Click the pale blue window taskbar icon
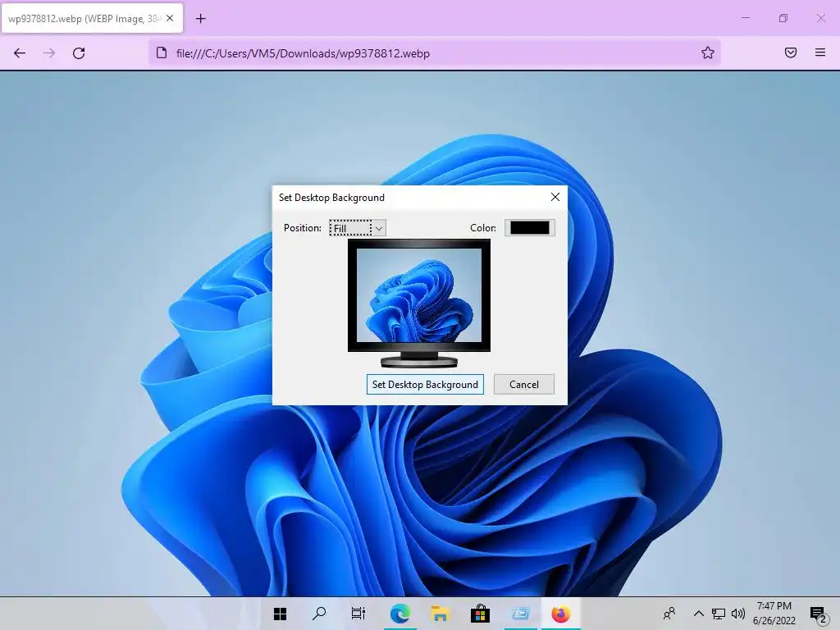The image size is (840, 630). point(520,614)
